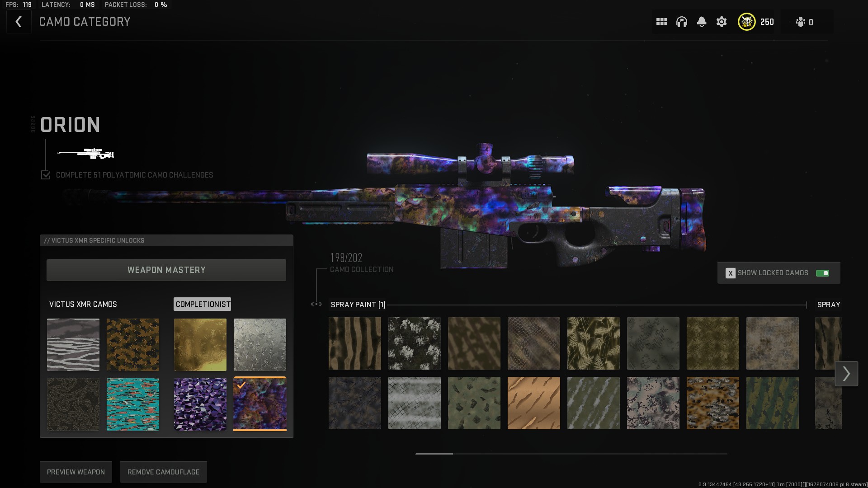Click the Polyatomic challenge checkbox
Viewport: 868px width, 488px height.
46,175
